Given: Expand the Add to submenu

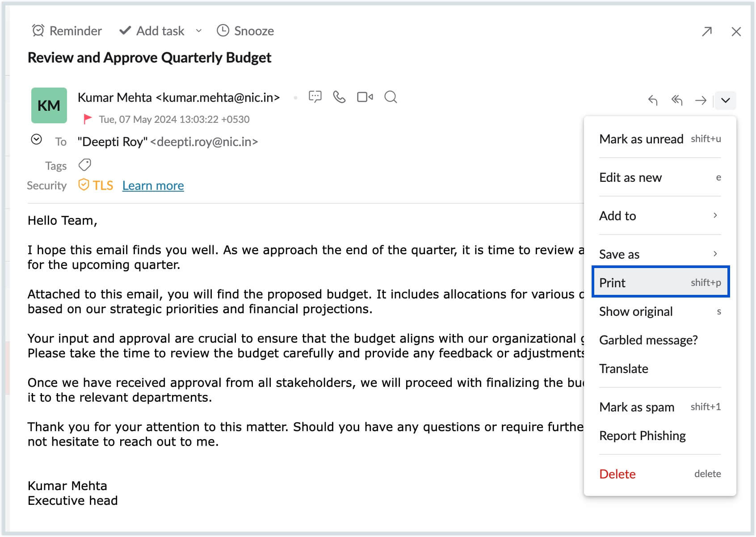Looking at the screenshot, I should 660,215.
